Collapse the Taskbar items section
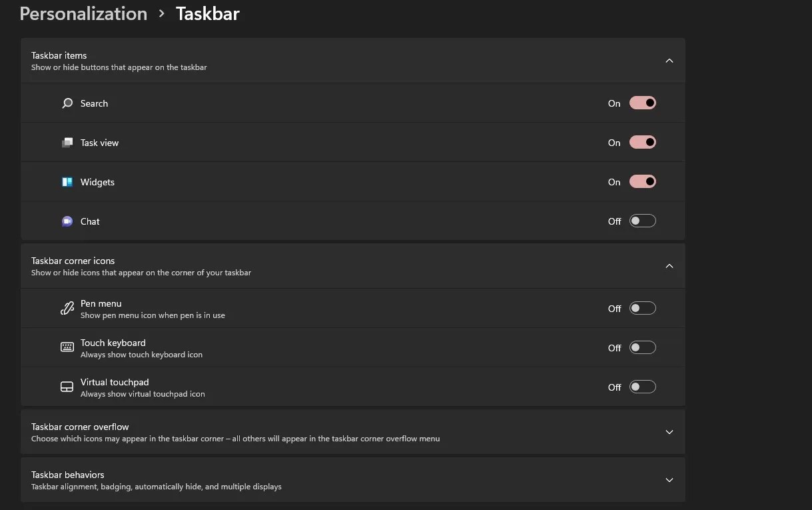The image size is (812, 510). [669, 60]
